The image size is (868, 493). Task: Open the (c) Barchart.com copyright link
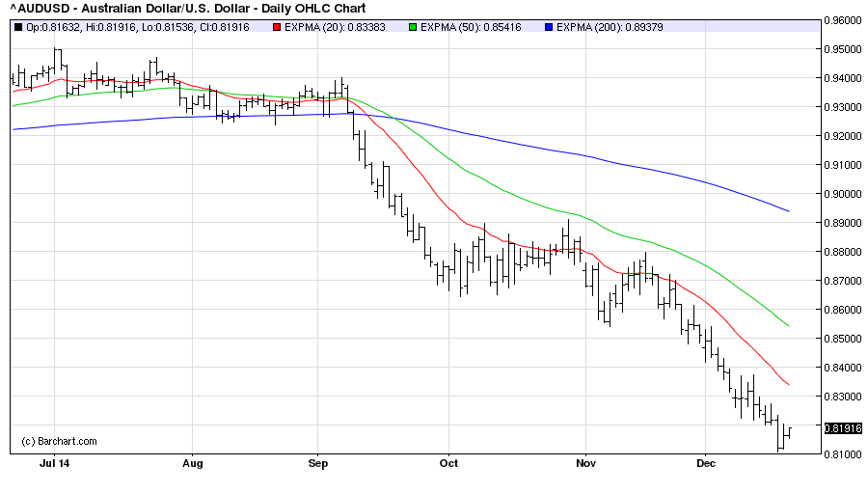tap(59, 441)
